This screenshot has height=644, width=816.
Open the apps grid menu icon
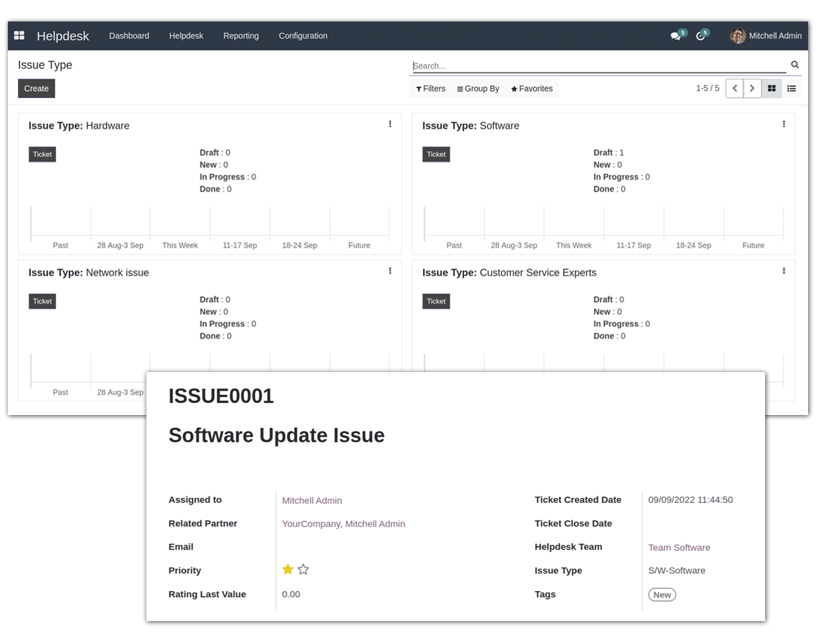pos(19,36)
